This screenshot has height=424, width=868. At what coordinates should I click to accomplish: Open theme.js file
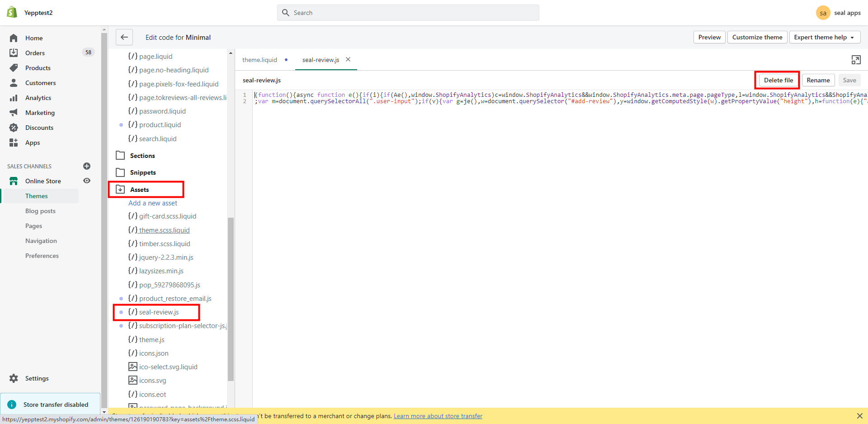click(x=146, y=339)
